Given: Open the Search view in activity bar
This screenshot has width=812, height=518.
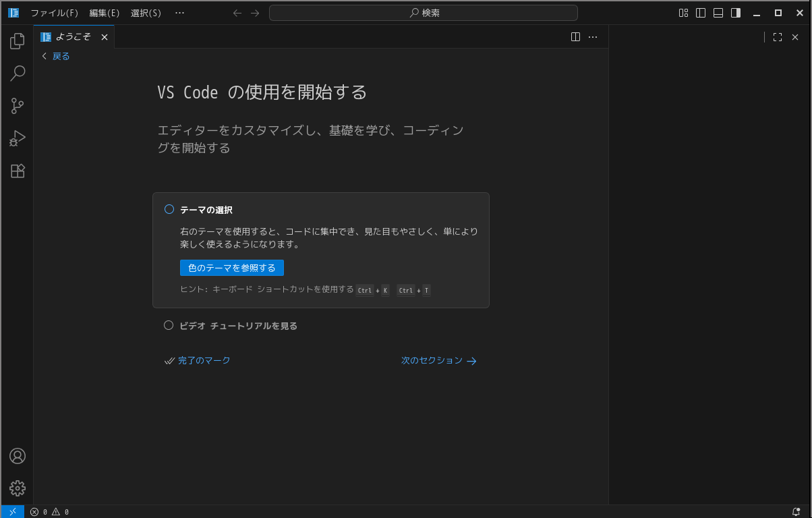Looking at the screenshot, I should 18,74.
